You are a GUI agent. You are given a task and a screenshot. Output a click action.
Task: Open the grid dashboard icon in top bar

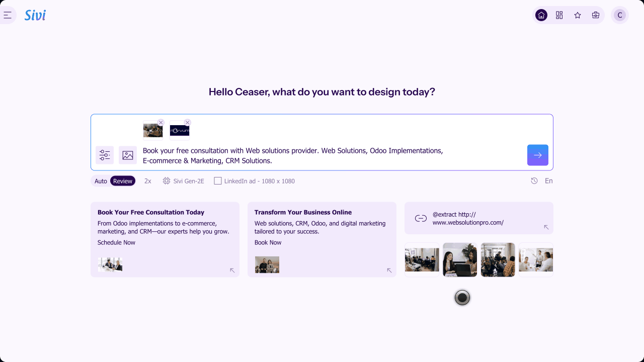coord(559,15)
